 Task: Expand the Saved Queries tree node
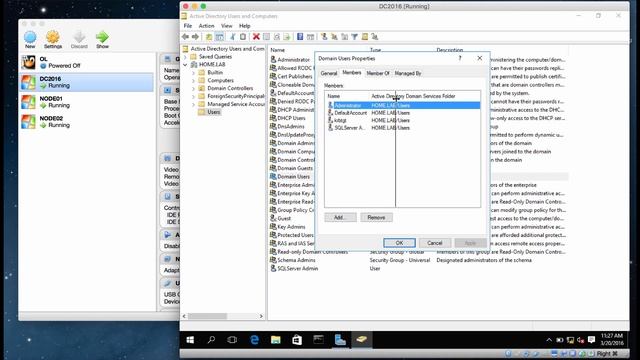186,57
